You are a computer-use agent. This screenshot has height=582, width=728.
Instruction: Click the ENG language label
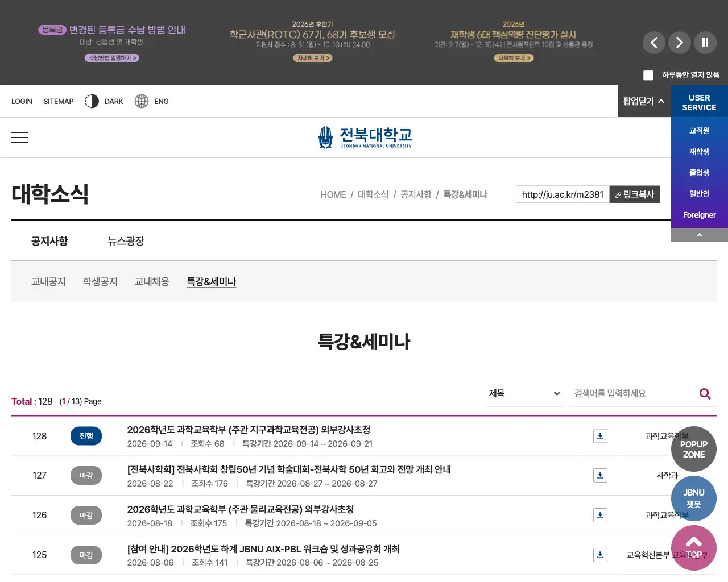(162, 101)
